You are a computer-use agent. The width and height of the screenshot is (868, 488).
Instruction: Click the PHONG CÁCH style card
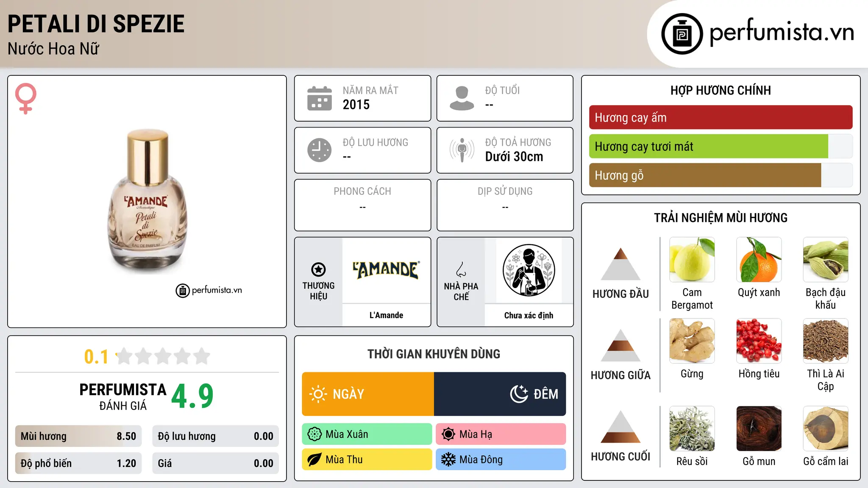point(363,205)
